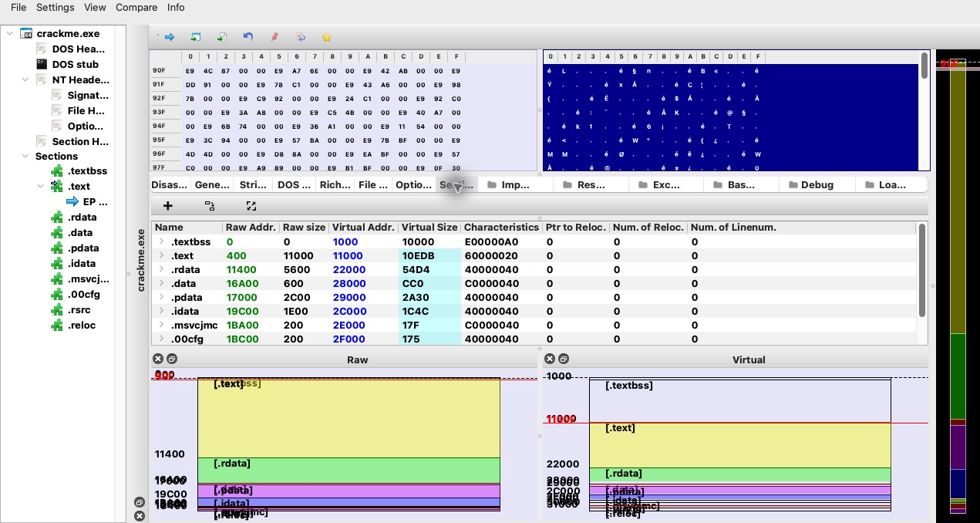
Task: Click the .textbss puzzle icon in the tree
Action: coord(57,170)
